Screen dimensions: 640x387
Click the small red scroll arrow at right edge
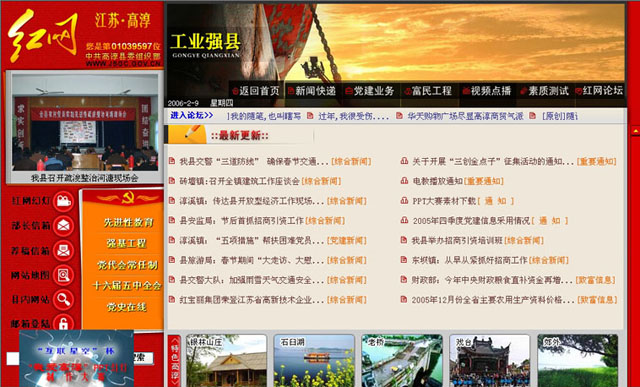coord(635,131)
